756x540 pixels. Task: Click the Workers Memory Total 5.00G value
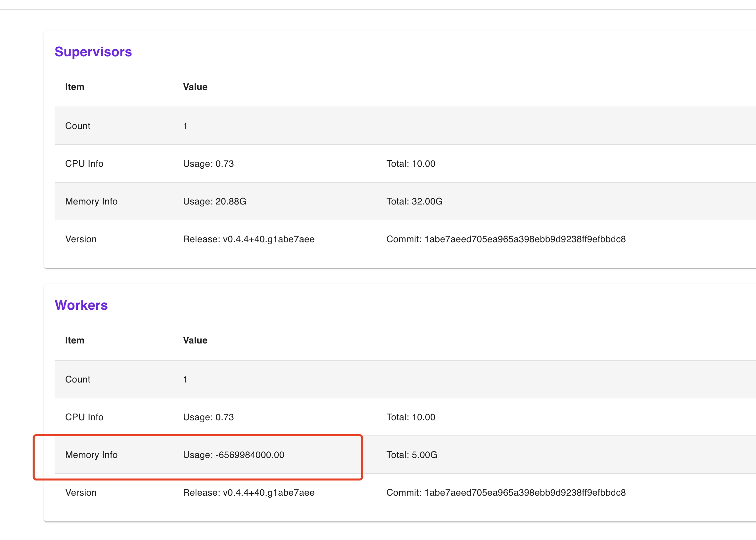pyautogui.click(x=411, y=455)
